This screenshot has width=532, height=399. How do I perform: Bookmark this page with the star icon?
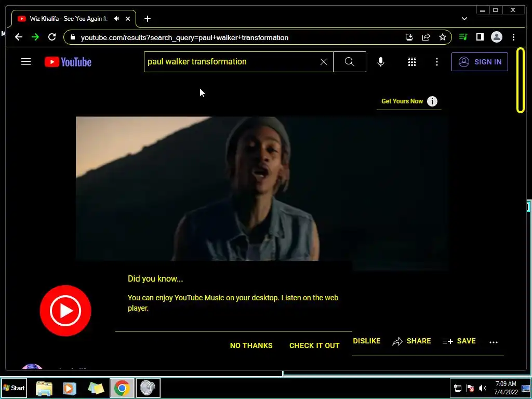(443, 37)
